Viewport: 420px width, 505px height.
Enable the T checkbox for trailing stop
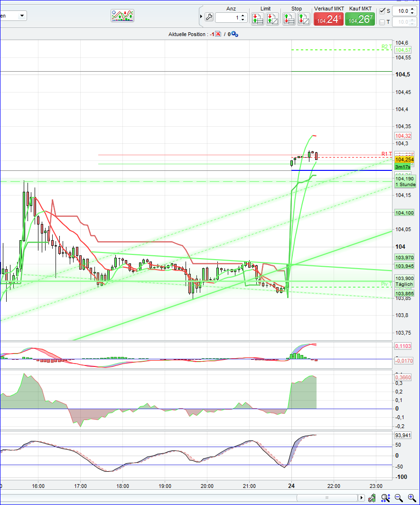click(x=383, y=22)
